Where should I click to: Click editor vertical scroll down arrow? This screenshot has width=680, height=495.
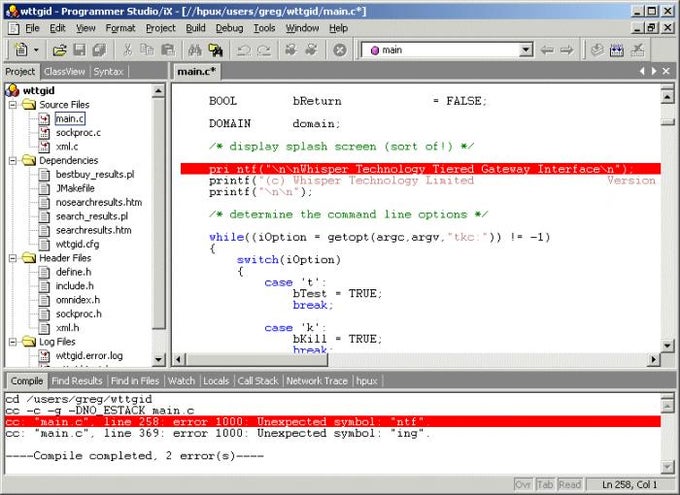click(667, 346)
